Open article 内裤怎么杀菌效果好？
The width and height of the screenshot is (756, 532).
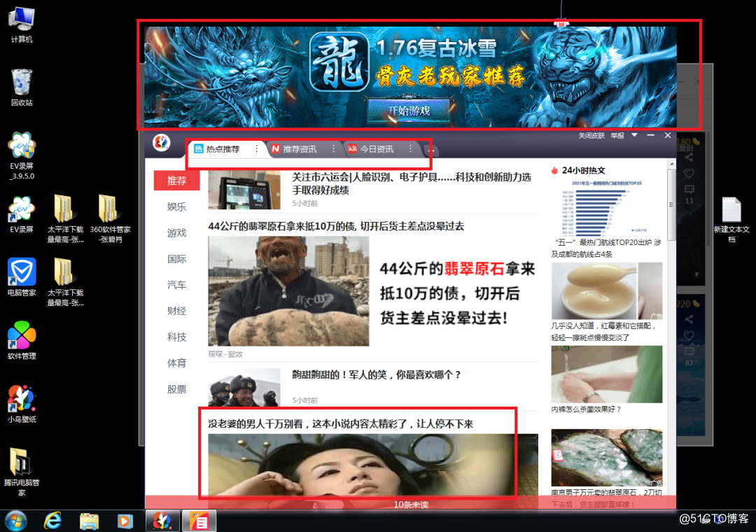click(x=587, y=409)
